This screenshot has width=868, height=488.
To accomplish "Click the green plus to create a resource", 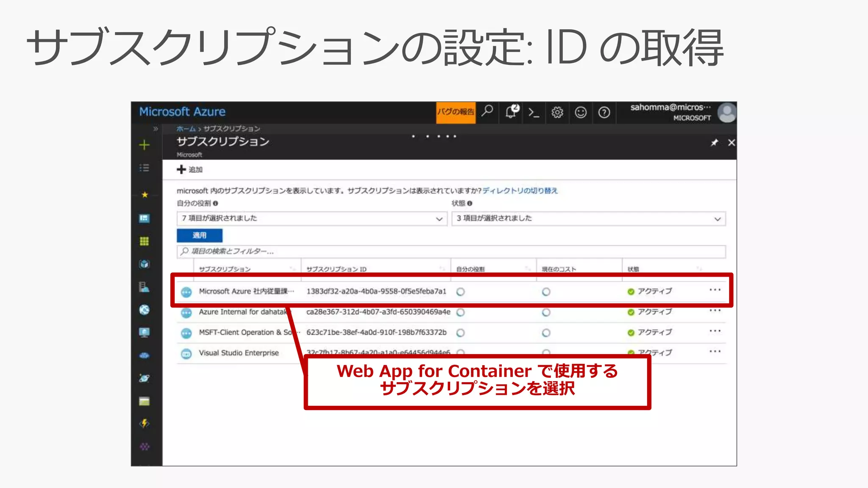I will tap(145, 145).
